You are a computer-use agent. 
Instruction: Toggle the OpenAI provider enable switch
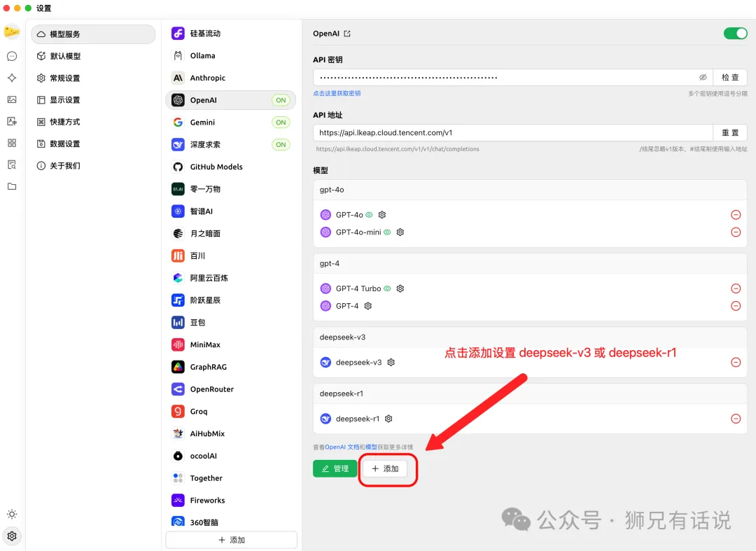click(x=735, y=34)
